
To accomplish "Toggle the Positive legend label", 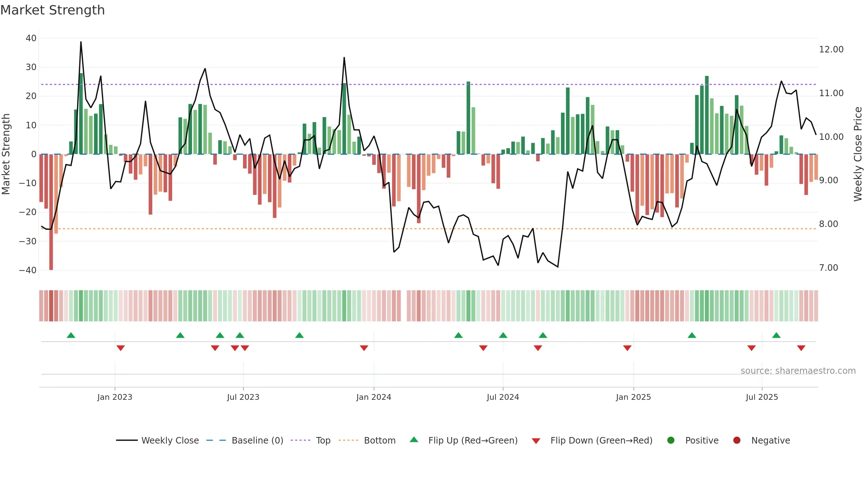I will pos(702,440).
